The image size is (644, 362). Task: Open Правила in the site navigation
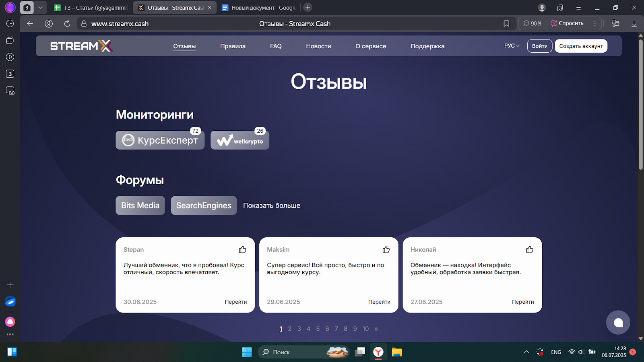[x=233, y=46]
